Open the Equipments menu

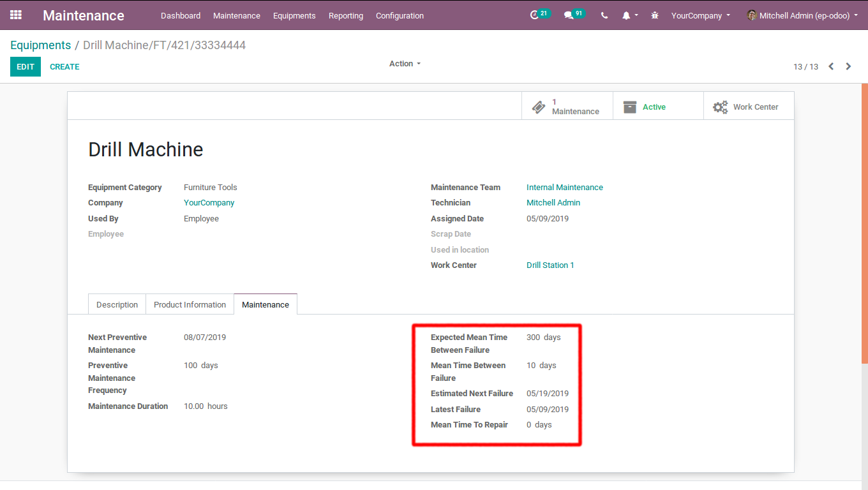pos(294,15)
